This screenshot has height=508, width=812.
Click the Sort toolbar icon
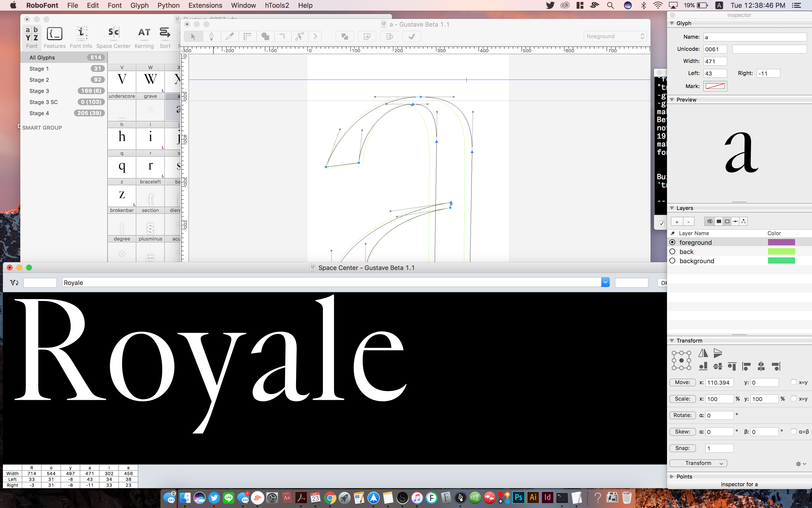pos(165,38)
